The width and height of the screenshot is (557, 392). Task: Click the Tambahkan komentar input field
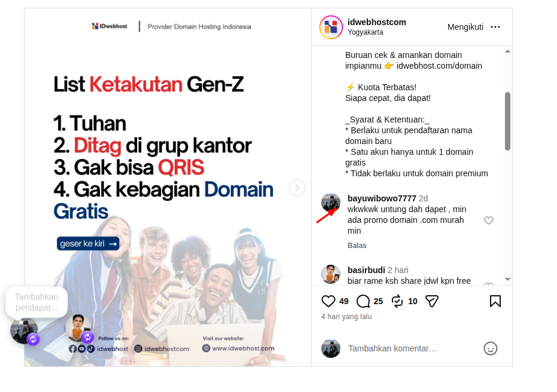(x=412, y=348)
